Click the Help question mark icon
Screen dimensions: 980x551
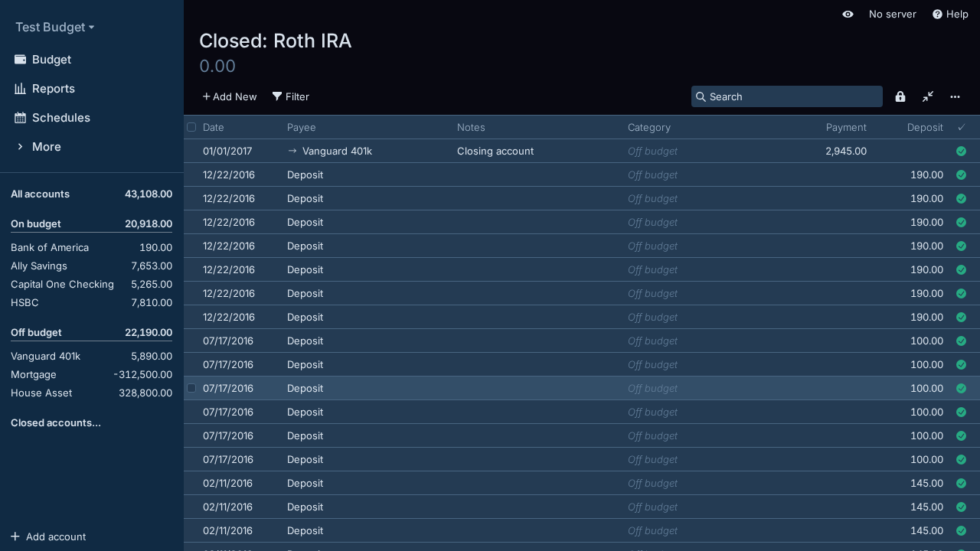tap(937, 15)
